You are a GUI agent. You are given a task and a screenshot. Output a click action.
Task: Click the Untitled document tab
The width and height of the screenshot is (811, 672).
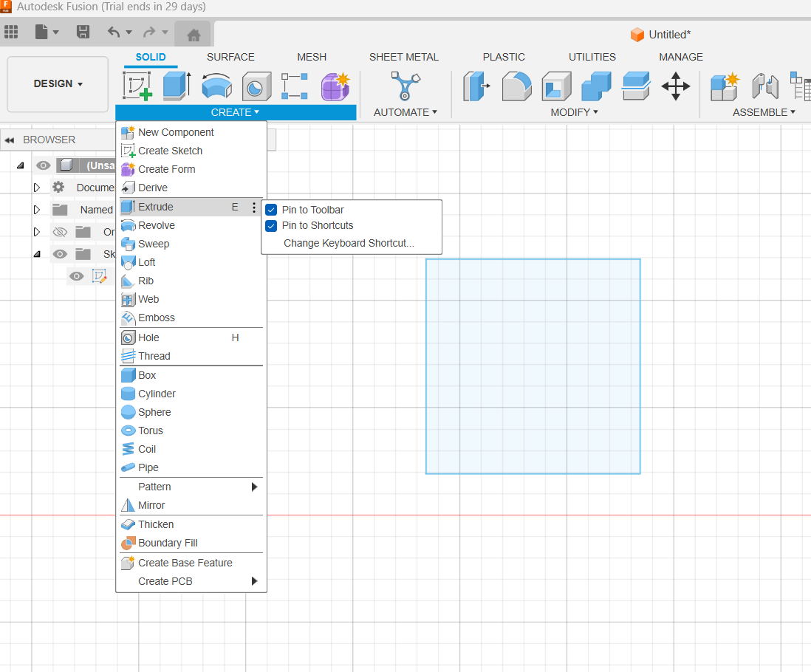[x=661, y=35]
